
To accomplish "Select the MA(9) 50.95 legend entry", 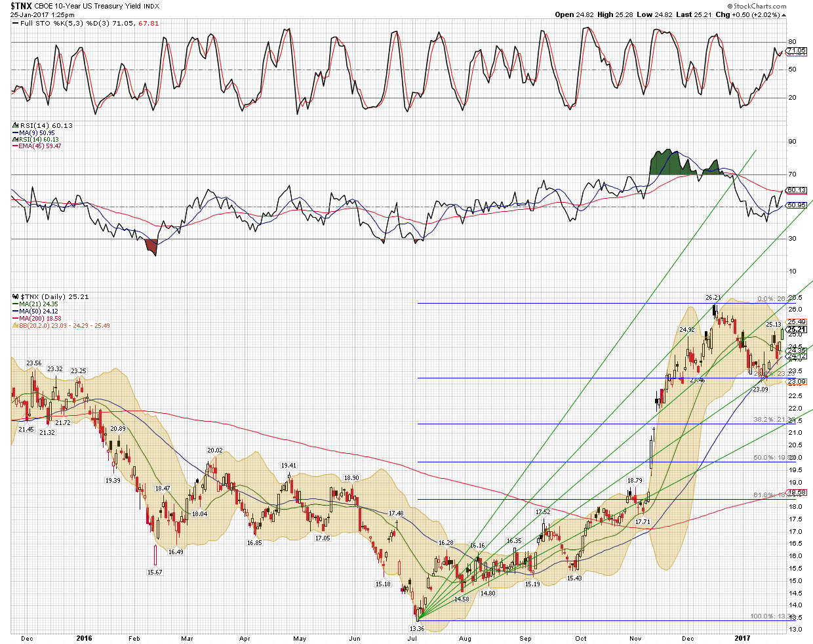I will point(36,132).
